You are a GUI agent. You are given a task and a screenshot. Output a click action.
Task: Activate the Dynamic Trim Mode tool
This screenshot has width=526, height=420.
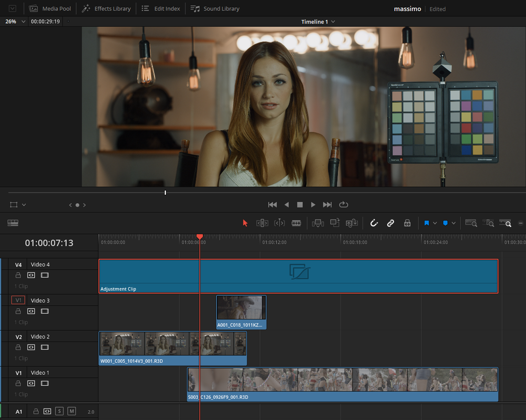click(280, 223)
